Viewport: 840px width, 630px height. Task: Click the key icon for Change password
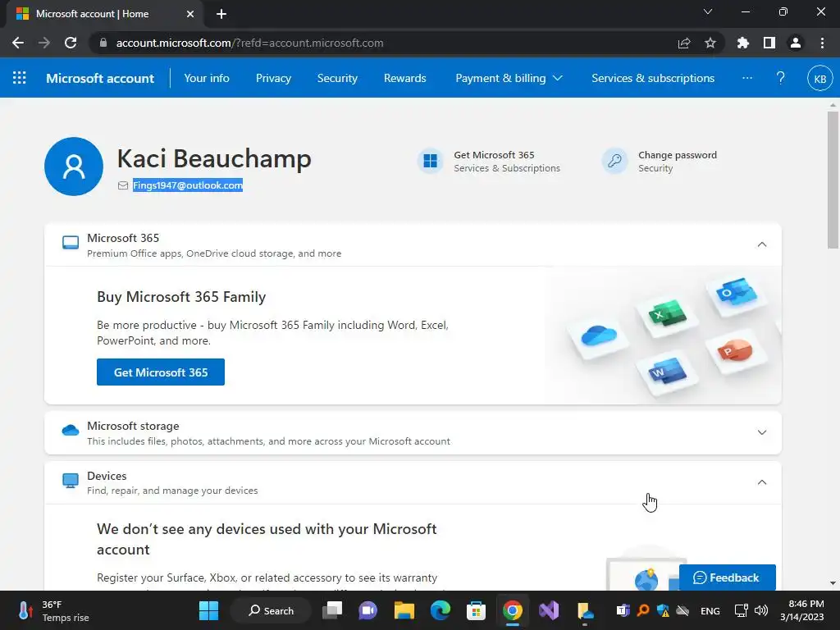click(x=614, y=161)
